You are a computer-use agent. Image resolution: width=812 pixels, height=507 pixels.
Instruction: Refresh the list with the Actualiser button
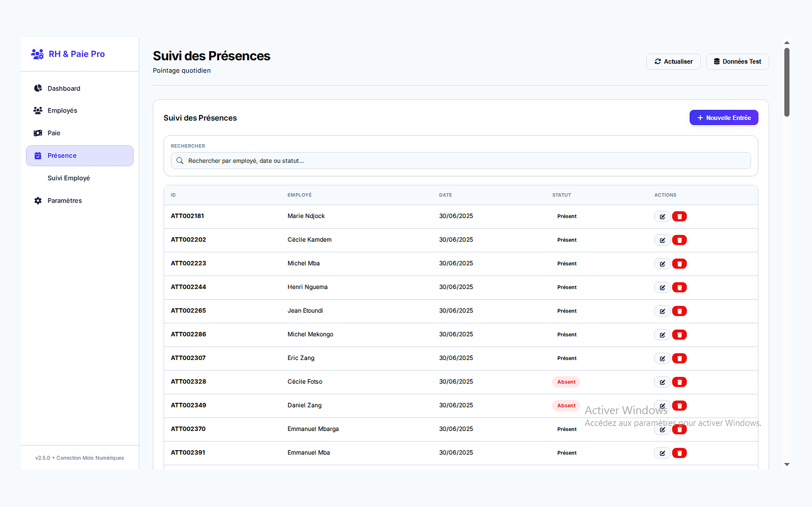tap(673, 61)
